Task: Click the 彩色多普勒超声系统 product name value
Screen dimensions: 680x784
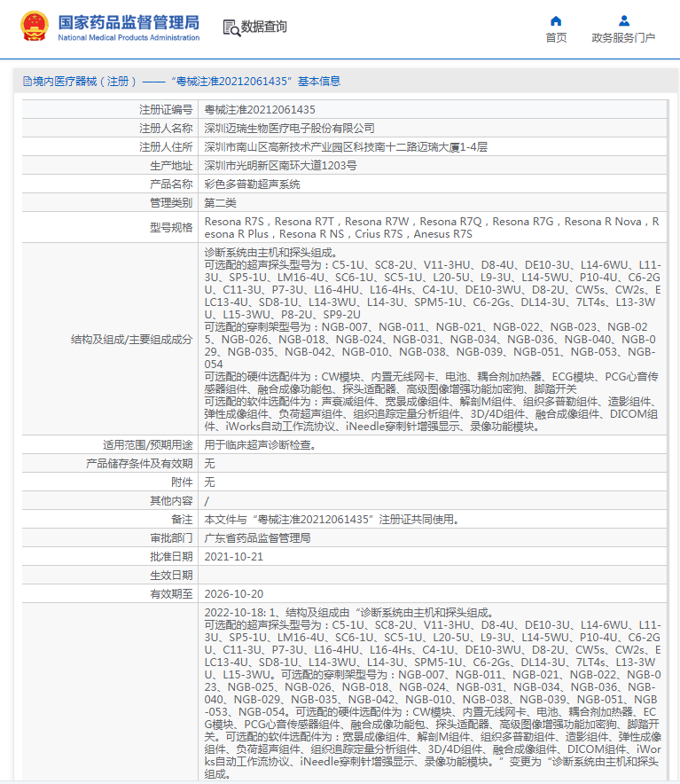Action: (252, 184)
